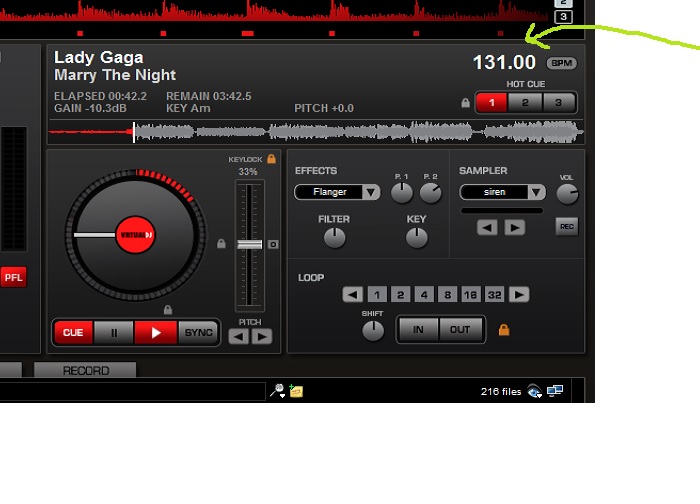
Task: Click effect parameter P.1 knob
Action: click(x=402, y=193)
